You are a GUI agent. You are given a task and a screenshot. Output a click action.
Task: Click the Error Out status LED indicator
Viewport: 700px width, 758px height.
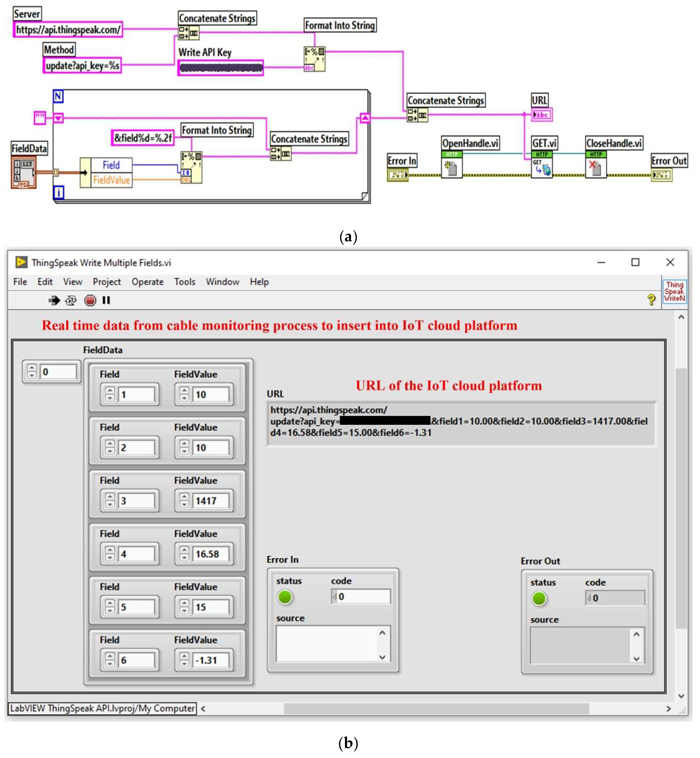point(539,599)
